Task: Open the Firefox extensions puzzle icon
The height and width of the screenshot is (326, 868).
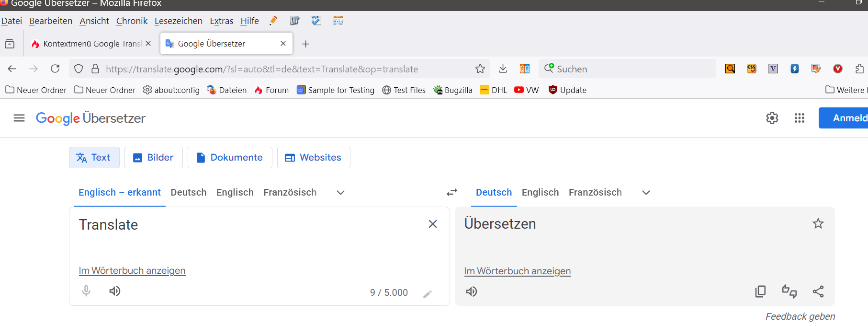Action: click(x=859, y=69)
